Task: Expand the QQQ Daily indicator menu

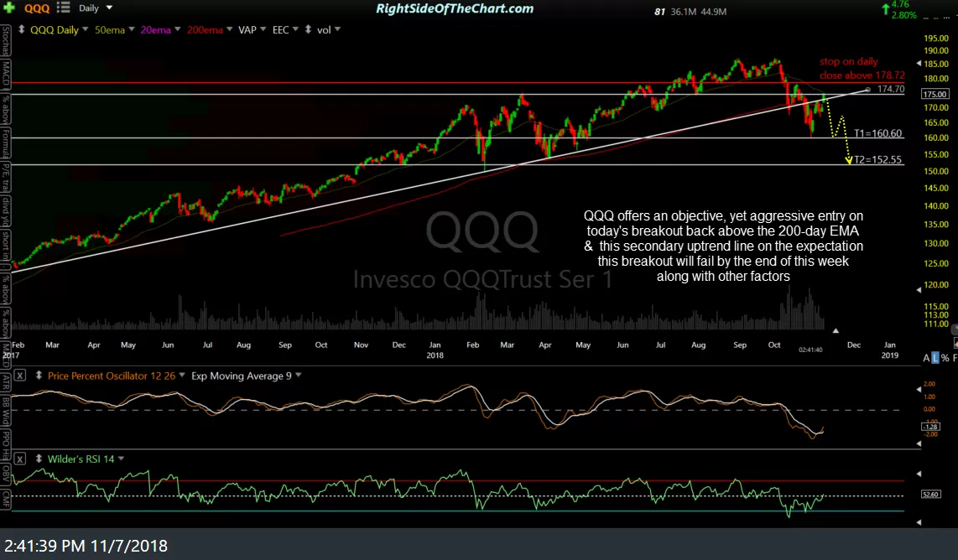Action: 85,29
